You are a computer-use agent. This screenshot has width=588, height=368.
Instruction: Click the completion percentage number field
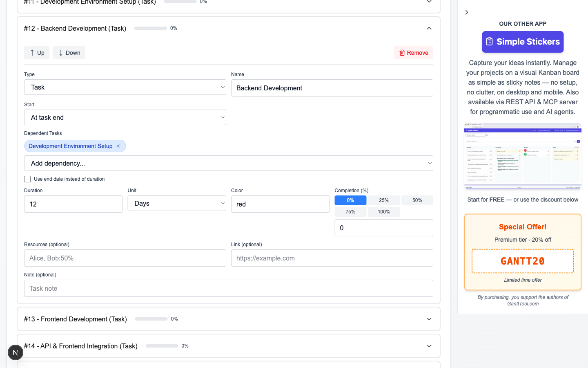click(x=384, y=228)
